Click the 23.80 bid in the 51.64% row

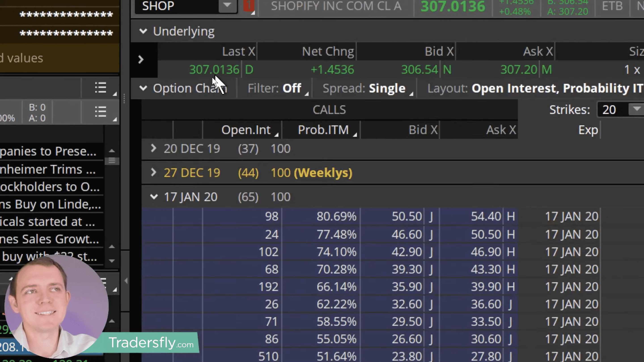coord(407,356)
